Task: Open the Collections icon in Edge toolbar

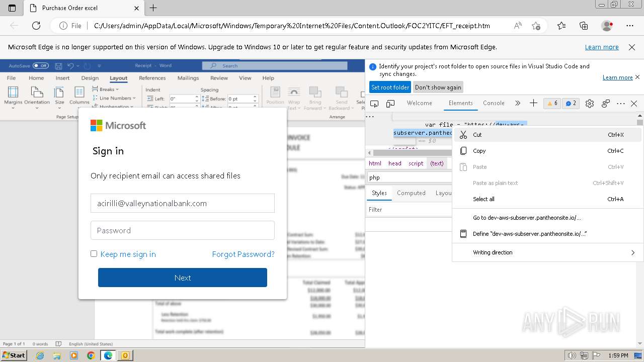Action: [x=584, y=26]
